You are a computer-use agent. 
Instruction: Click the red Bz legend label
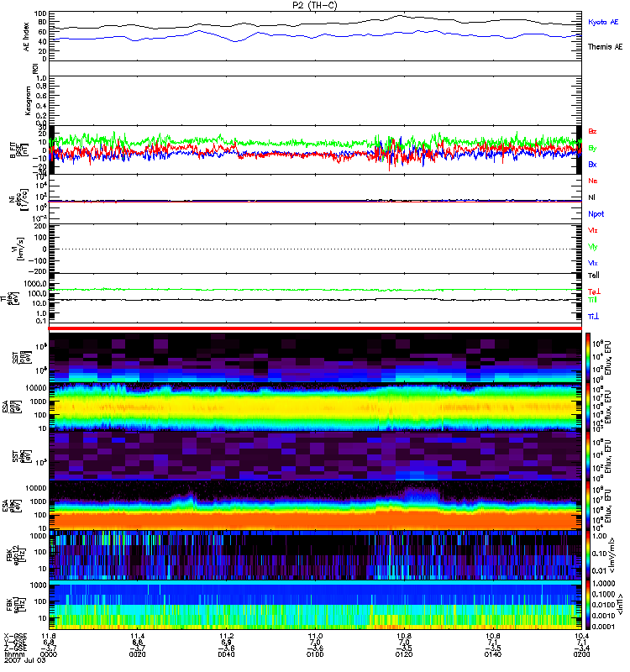[x=592, y=132]
